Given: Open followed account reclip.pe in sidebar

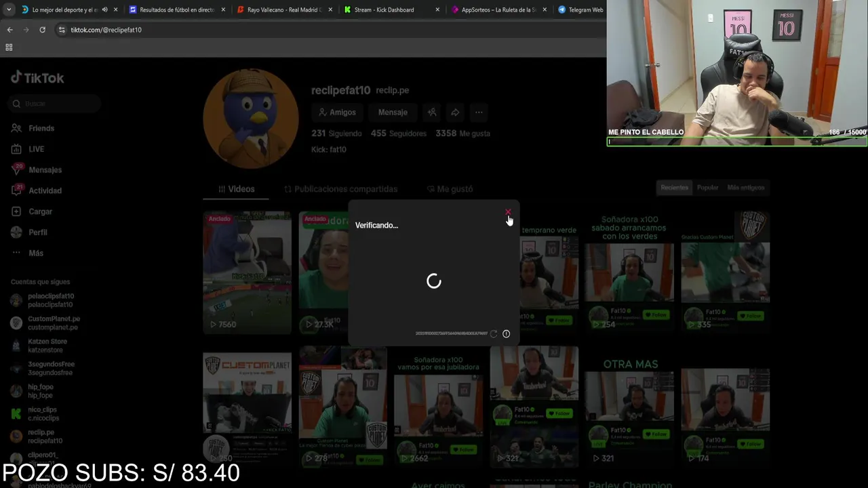Looking at the screenshot, I should pyautogui.click(x=37, y=436).
